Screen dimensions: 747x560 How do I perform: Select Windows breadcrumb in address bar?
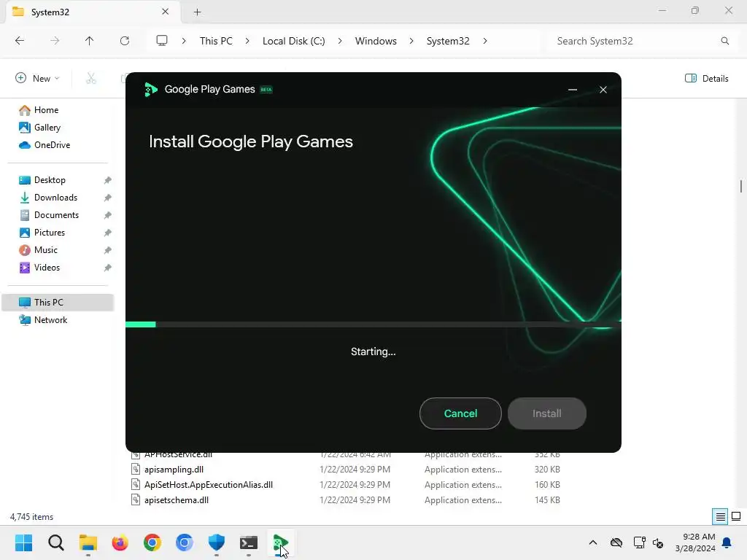(376, 41)
